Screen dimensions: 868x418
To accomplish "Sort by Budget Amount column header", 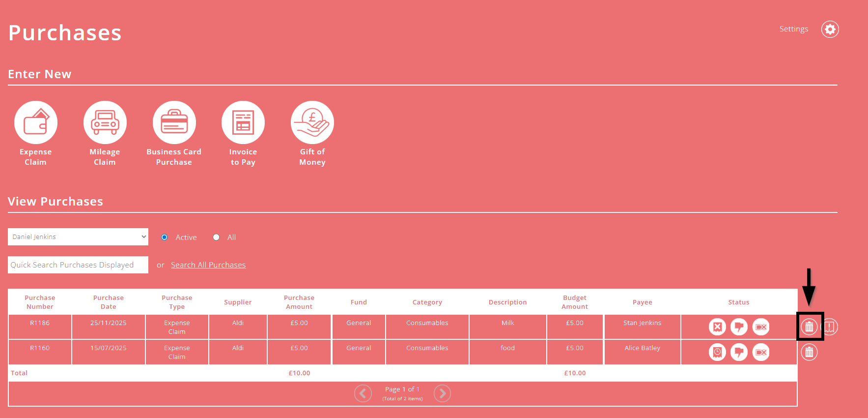I will 575,302.
